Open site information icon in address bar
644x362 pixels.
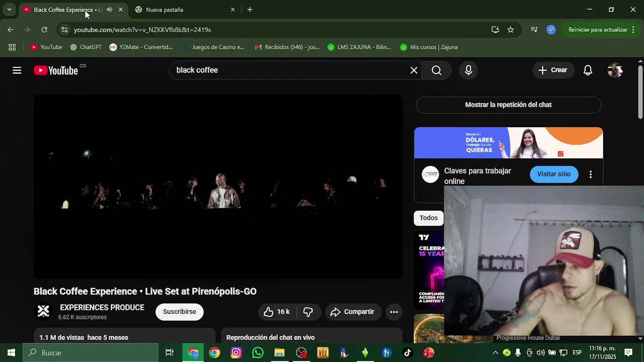pos(64,30)
